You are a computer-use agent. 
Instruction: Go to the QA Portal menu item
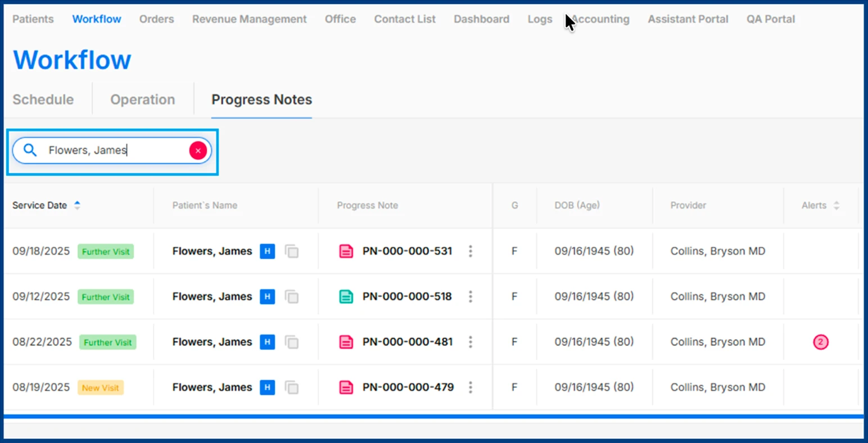click(x=770, y=19)
